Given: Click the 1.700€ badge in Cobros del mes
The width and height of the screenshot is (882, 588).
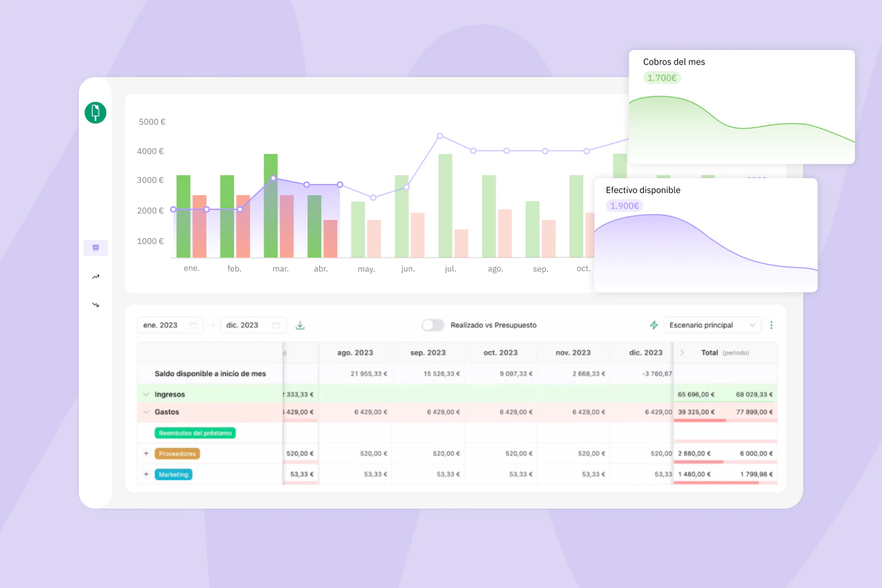Looking at the screenshot, I should [x=662, y=78].
